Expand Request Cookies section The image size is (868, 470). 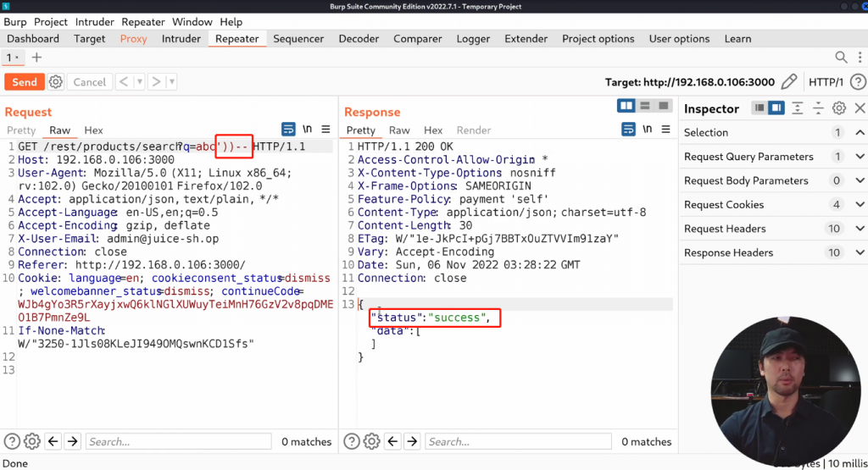pyautogui.click(x=860, y=205)
